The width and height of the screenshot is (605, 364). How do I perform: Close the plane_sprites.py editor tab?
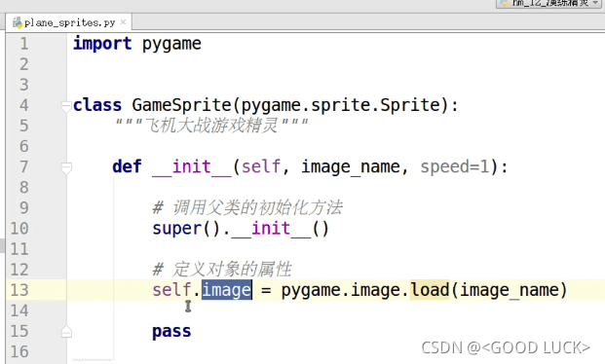point(123,22)
